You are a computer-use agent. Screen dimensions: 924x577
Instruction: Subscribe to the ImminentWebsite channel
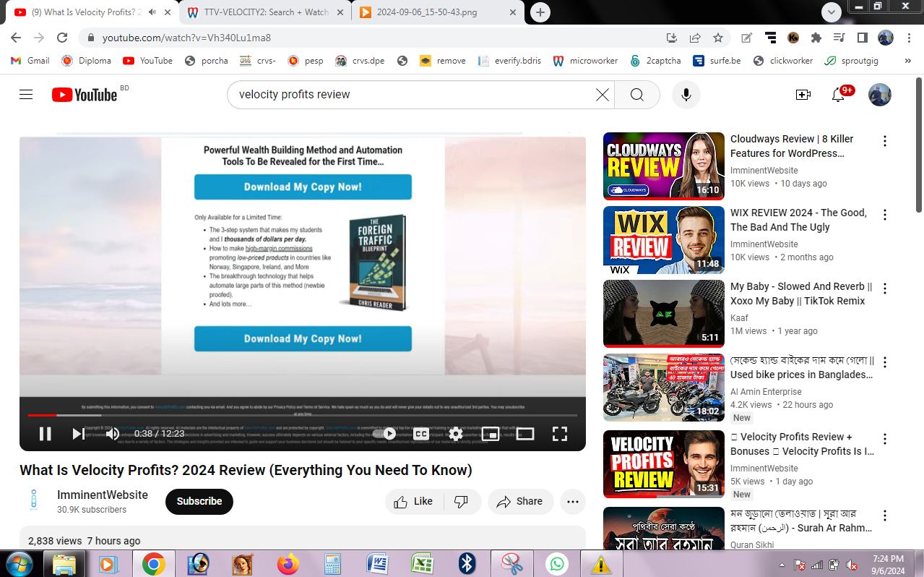199,501
